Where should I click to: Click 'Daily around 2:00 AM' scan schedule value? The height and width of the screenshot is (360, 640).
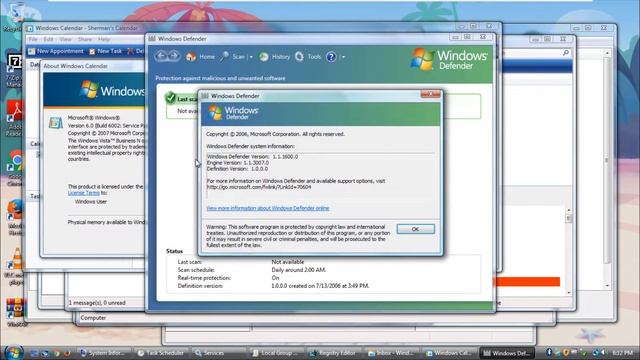coord(298,270)
